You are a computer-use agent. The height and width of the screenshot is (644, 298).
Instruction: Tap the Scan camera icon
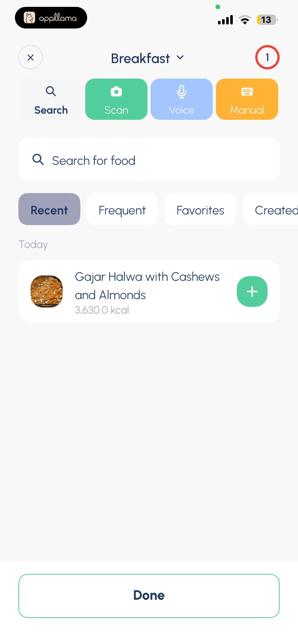click(116, 92)
